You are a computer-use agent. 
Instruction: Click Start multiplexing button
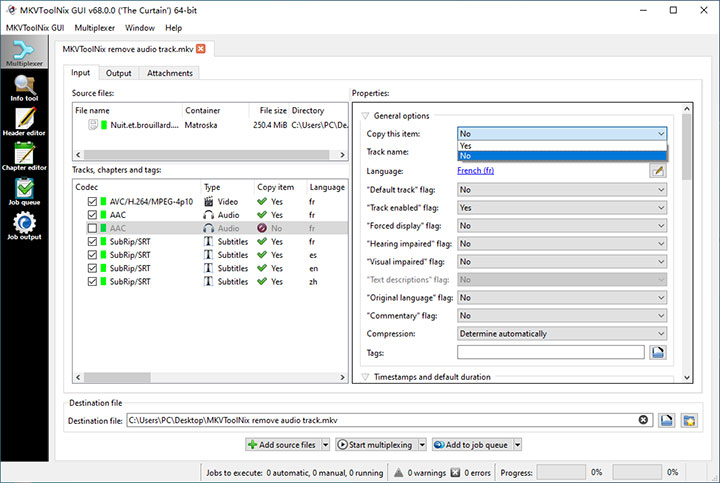(x=375, y=444)
